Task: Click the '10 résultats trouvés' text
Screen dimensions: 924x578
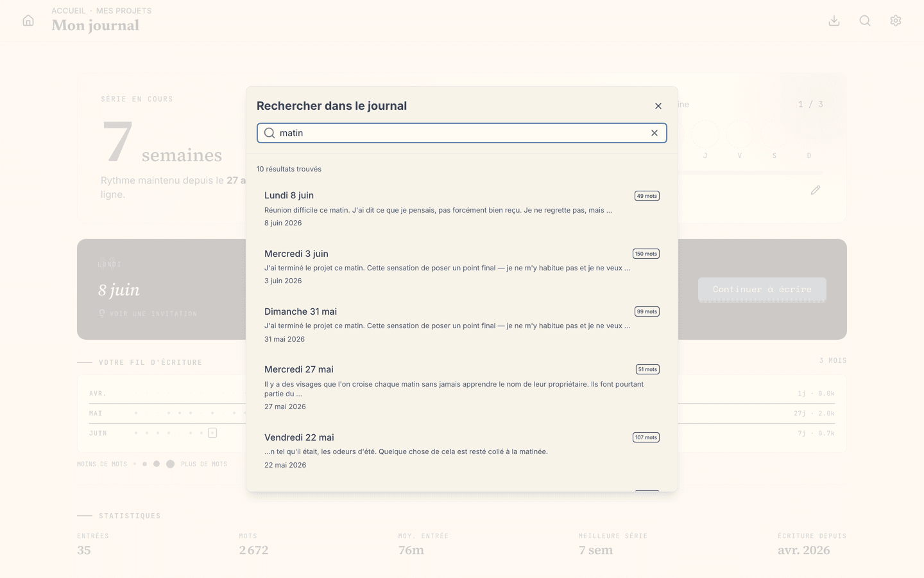Action: (x=289, y=169)
